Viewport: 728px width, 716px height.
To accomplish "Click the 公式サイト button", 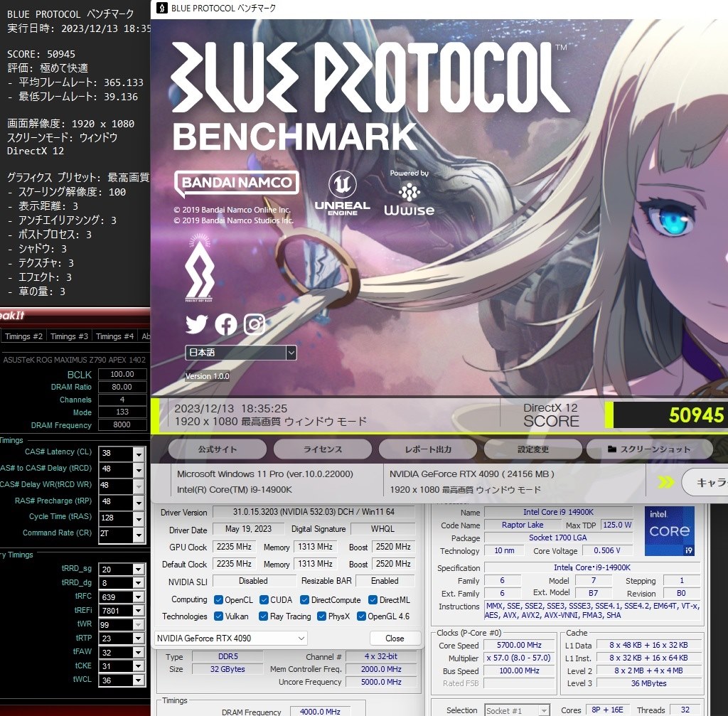I will pos(218,449).
